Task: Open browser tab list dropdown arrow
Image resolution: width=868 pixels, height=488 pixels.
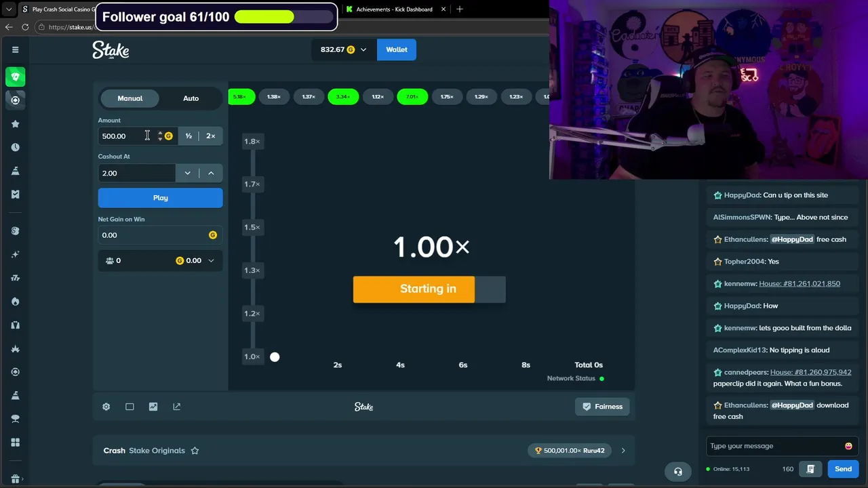Action: pyautogui.click(x=8, y=9)
